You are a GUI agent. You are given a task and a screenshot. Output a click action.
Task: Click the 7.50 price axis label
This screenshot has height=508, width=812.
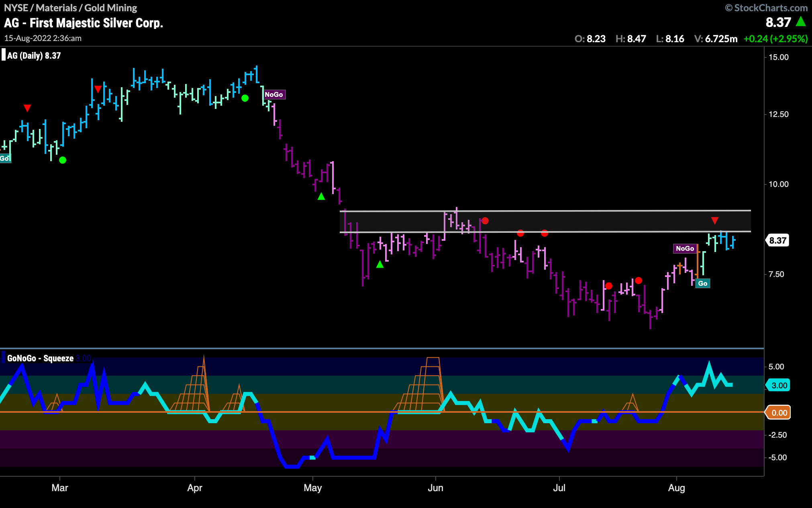[x=776, y=274]
